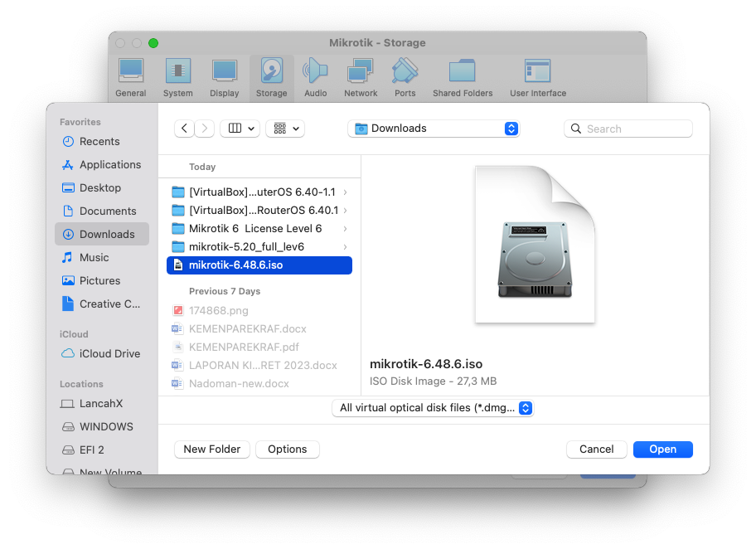This screenshot has width=756, height=549.
Task: Open the Network settings icon
Action: tap(361, 72)
